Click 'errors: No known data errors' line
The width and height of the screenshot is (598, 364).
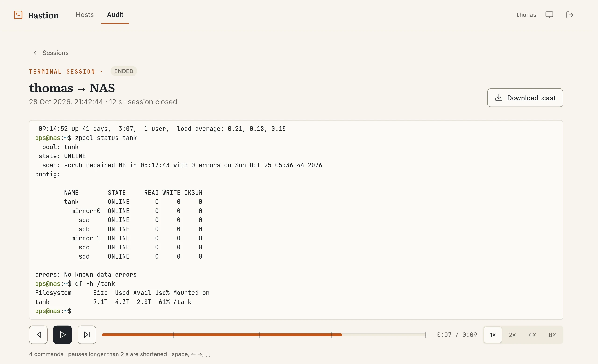click(86, 275)
